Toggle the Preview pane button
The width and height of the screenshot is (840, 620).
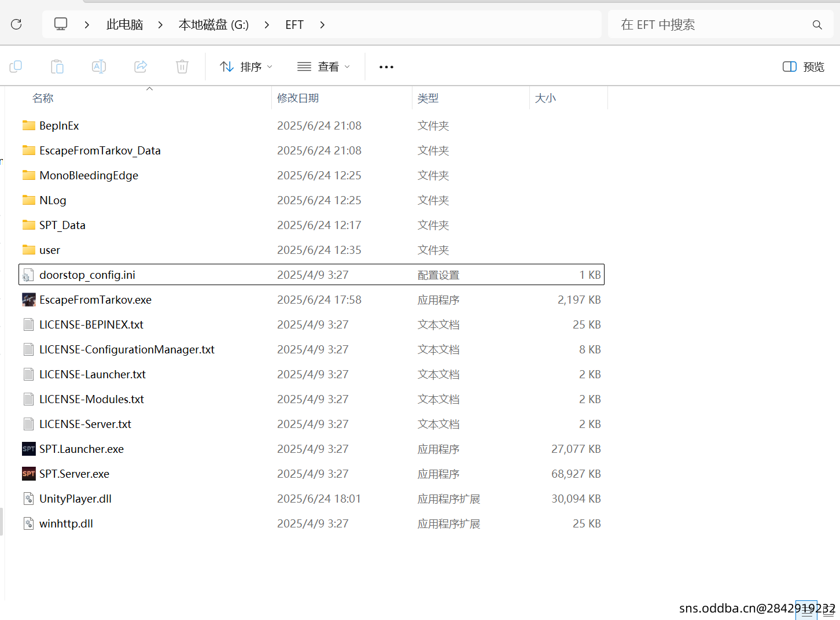[804, 67]
